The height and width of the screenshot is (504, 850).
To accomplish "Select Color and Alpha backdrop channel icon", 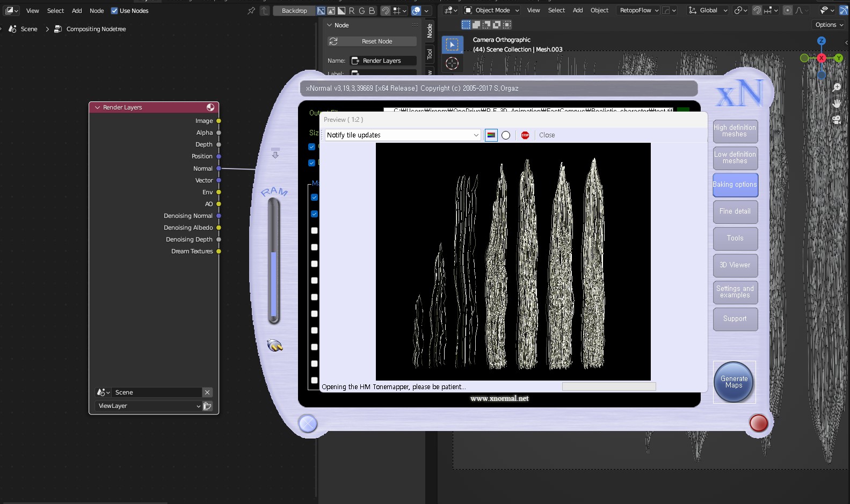I will click(x=321, y=11).
